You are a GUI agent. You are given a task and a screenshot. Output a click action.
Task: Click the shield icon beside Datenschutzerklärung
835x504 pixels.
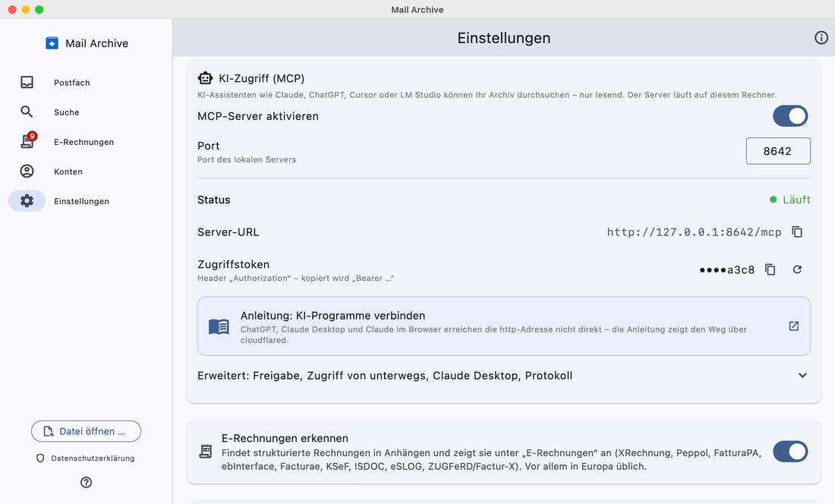coord(40,458)
